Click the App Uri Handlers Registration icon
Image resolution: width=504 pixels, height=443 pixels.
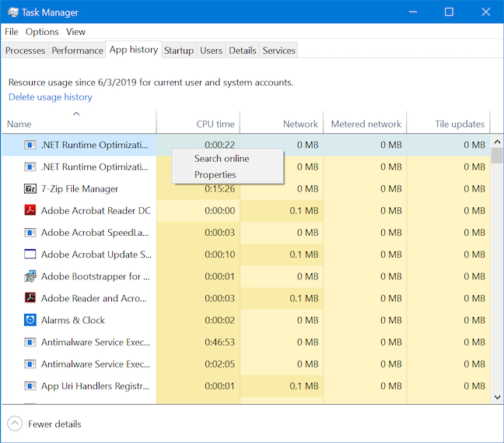coord(30,386)
